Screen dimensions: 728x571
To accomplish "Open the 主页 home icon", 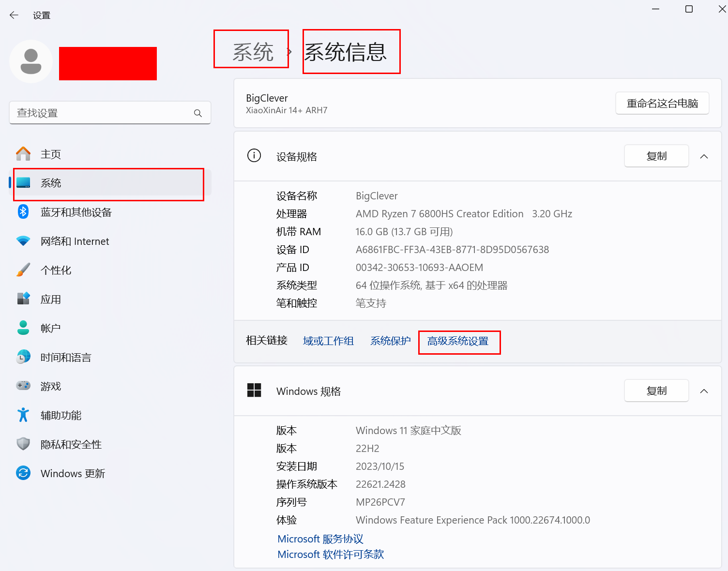I will (x=23, y=154).
